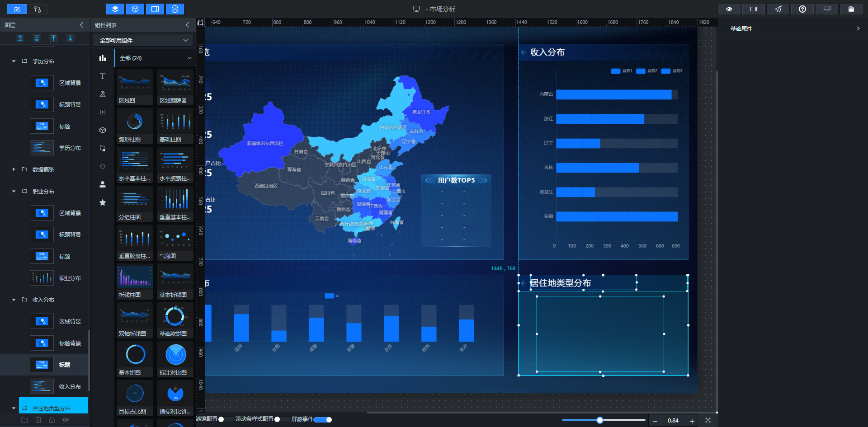
Task: Disable the 屏蔽事件 switch
Action: (x=323, y=419)
